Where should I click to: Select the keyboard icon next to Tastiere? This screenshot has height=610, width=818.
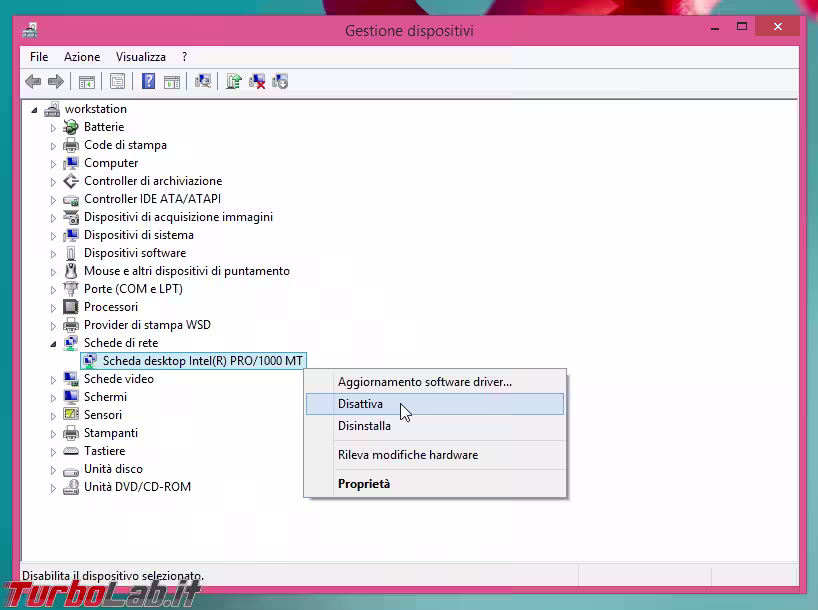70,451
